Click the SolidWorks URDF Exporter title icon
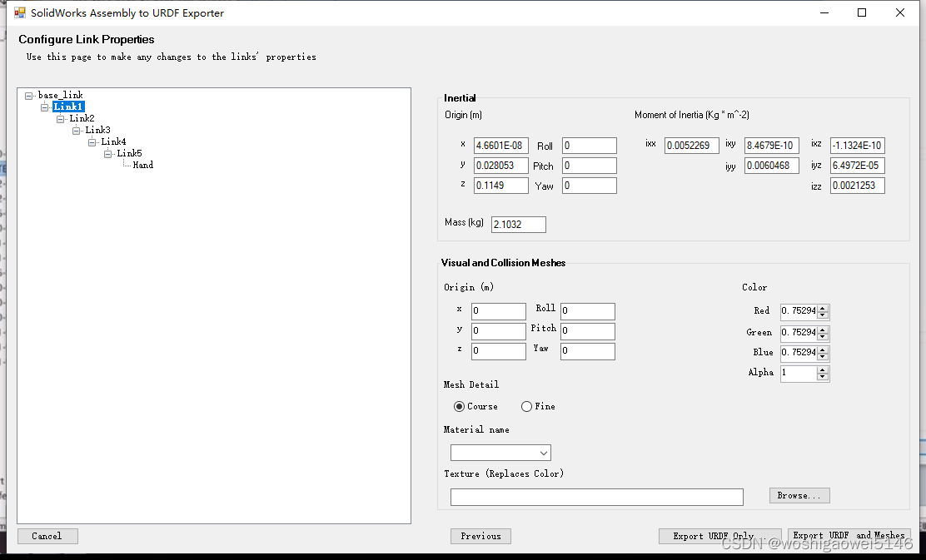Screen dimensions: 926x560 click(20, 12)
